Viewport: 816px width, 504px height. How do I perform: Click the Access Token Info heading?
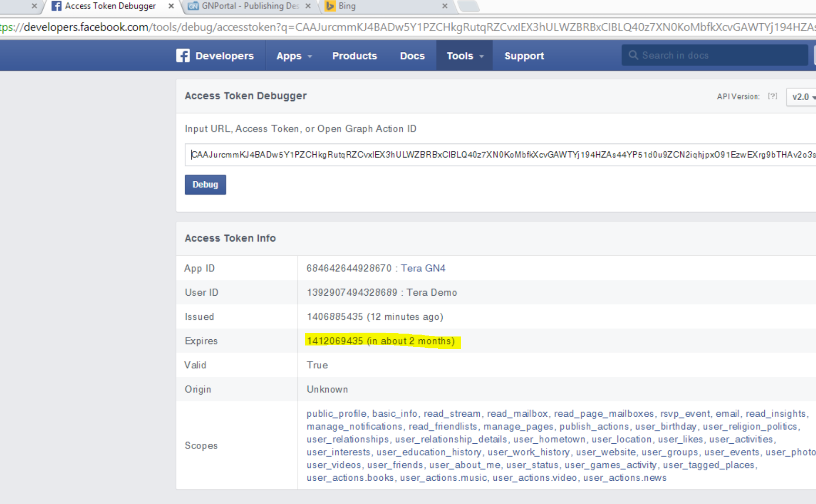click(230, 238)
